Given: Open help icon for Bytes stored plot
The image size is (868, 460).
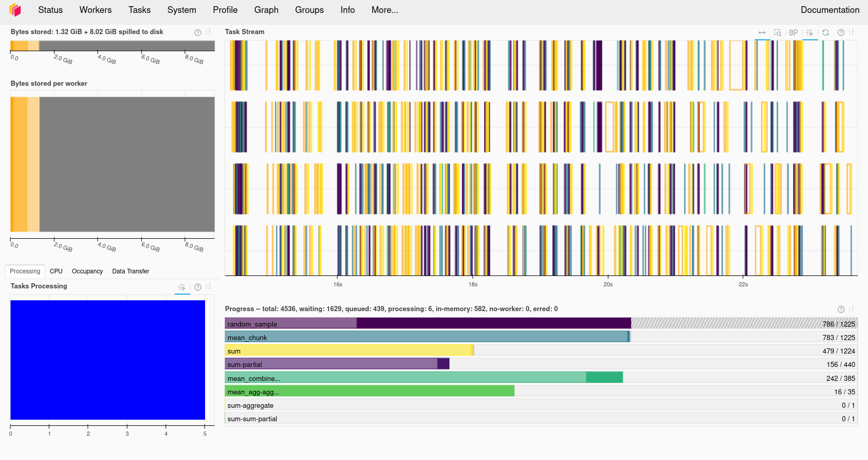Looking at the screenshot, I should 198,33.
